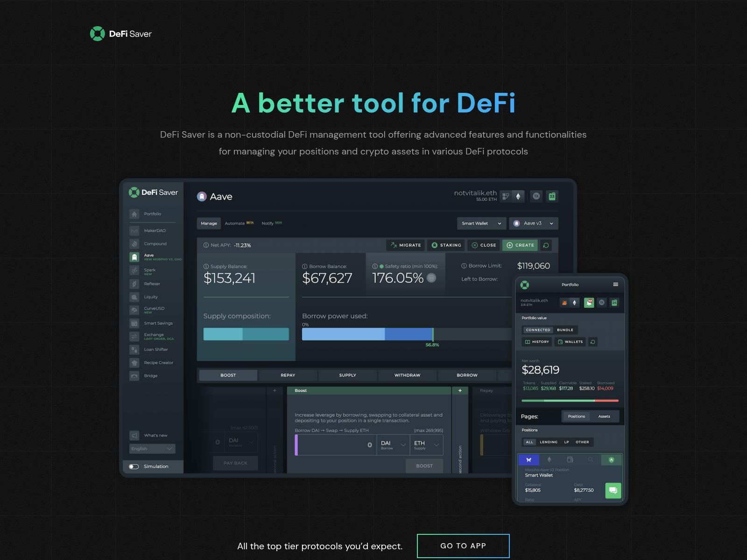Open the English language dropdown
This screenshot has height=560, width=747.
(x=152, y=449)
